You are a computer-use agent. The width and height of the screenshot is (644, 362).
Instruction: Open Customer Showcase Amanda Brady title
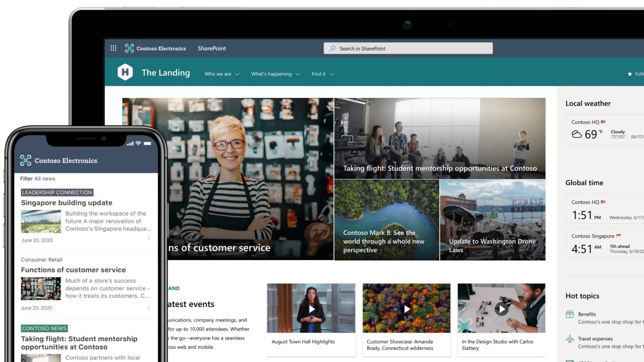pos(400,345)
